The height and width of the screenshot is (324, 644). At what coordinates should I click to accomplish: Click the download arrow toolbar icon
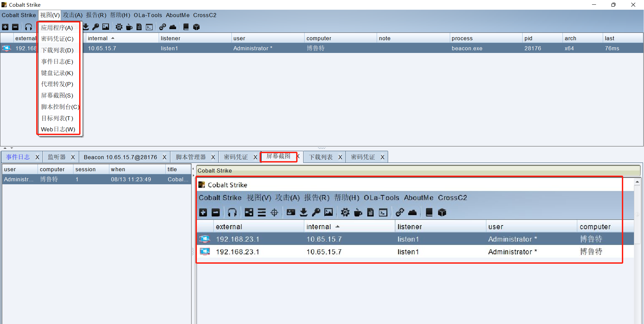(x=86, y=27)
